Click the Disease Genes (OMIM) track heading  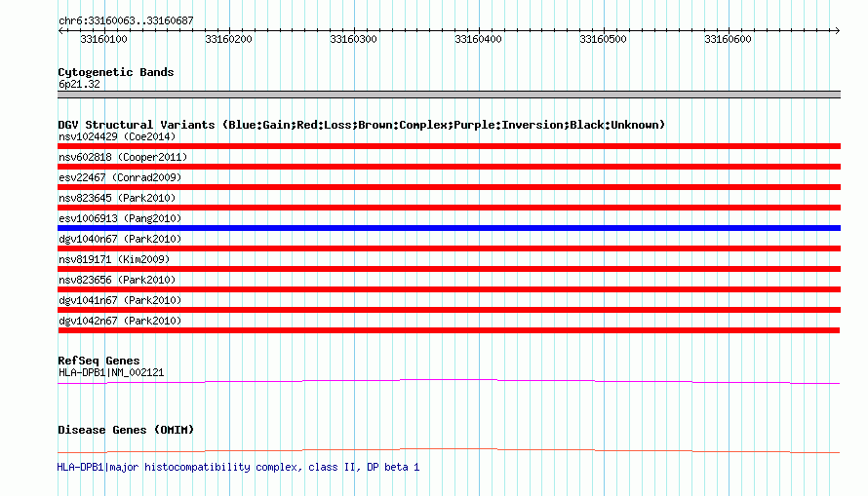[126, 430]
